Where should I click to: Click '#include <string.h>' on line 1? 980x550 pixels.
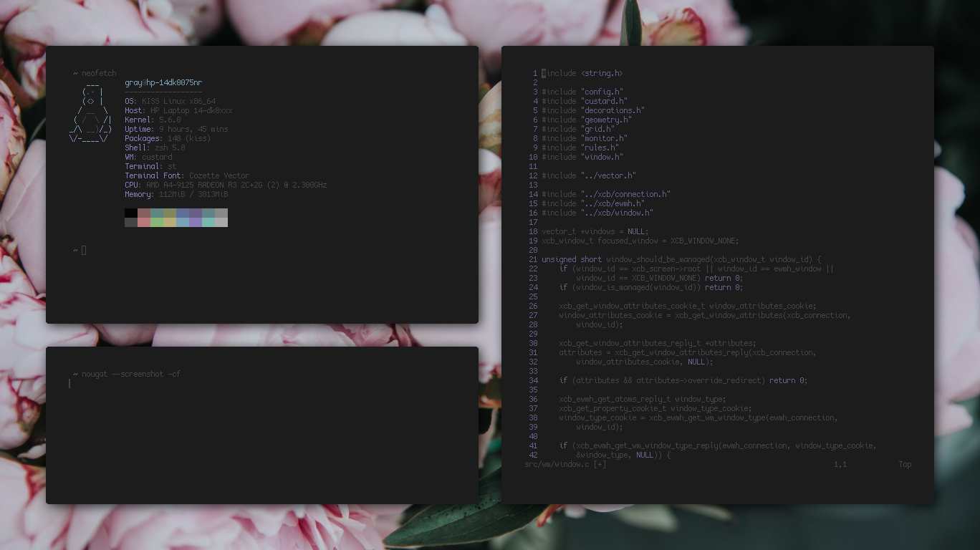click(x=582, y=73)
